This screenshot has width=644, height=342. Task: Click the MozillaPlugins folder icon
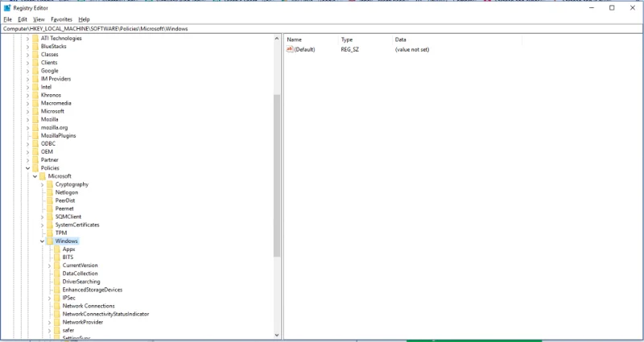coord(35,135)
